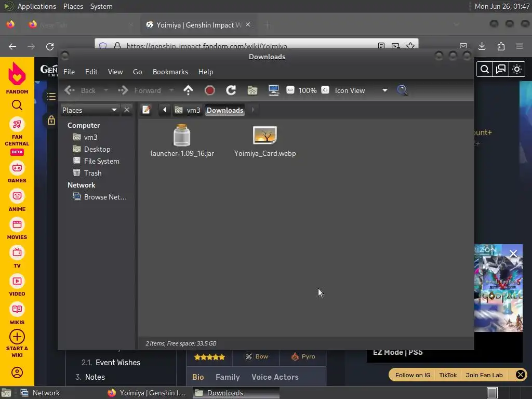Image resolution: width=532 pixels, height=399 pixels.
Task: Reload the Downloads folder view
Action: [x=231, y=90]
